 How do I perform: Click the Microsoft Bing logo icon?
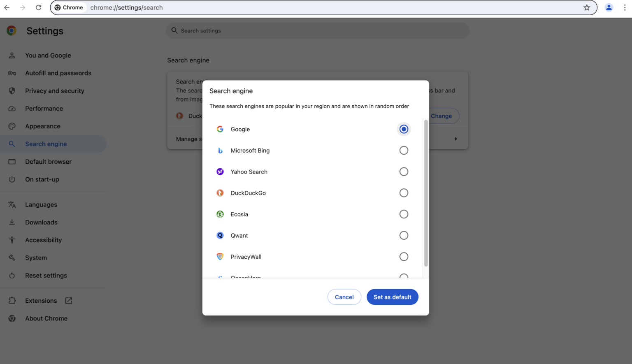[x=220, y=151]
